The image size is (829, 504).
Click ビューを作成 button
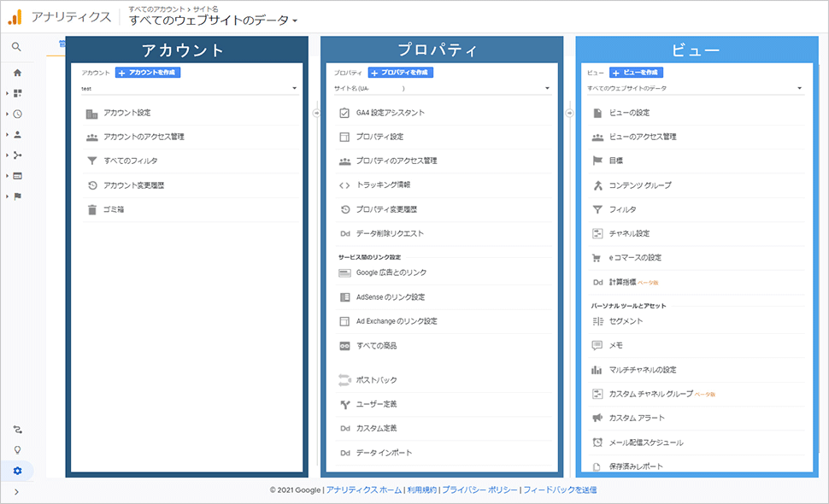pyautogui.click(x=636, y=73)
